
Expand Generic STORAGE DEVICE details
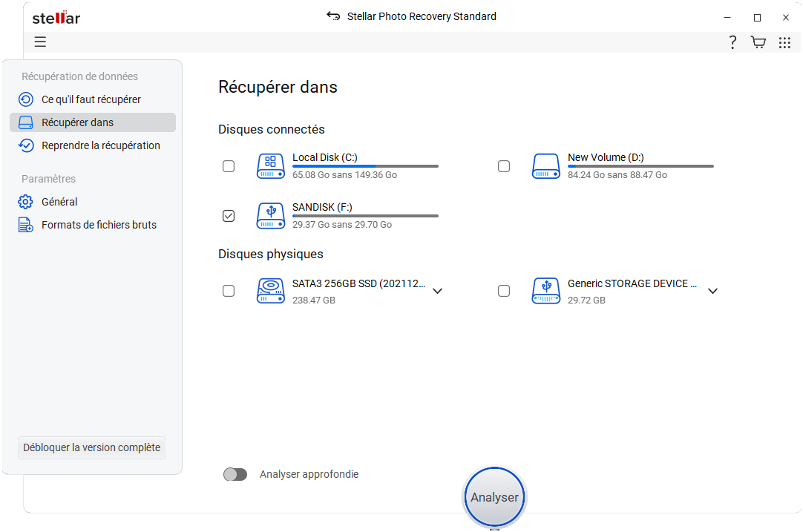click(x=712, y=291)
